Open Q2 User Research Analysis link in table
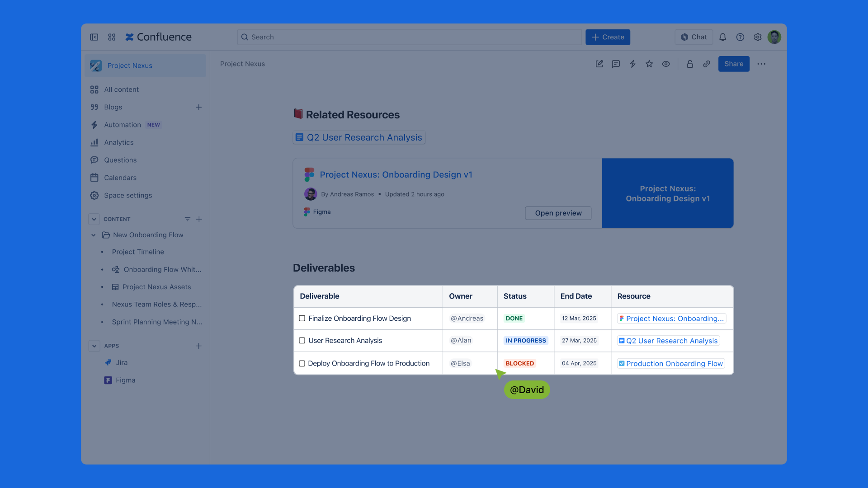Screen dimensions: 868x488 [x=668, y=341]
